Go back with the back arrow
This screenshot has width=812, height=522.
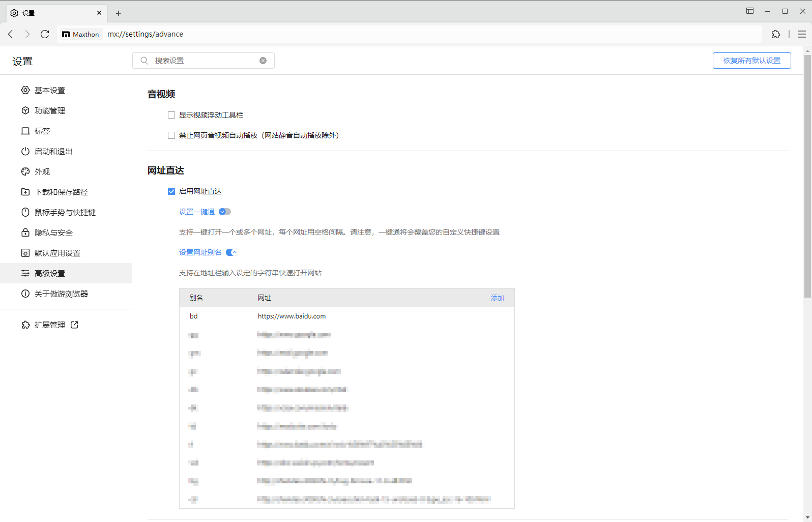pos(11,34)
